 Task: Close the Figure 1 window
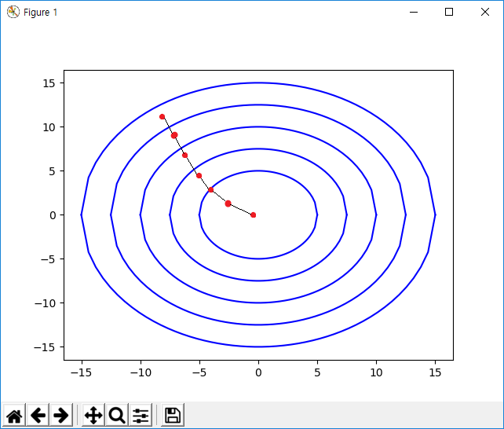485,12
